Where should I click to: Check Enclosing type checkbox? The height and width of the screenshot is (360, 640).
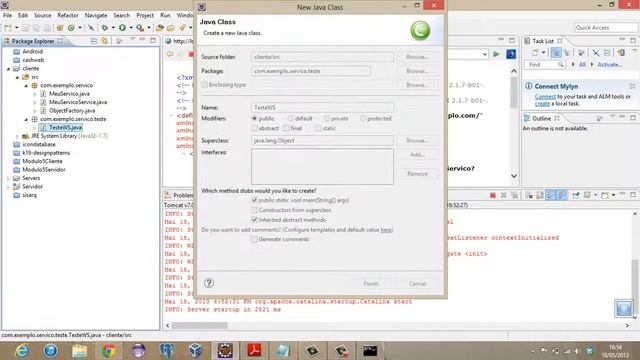click(204, 85)
